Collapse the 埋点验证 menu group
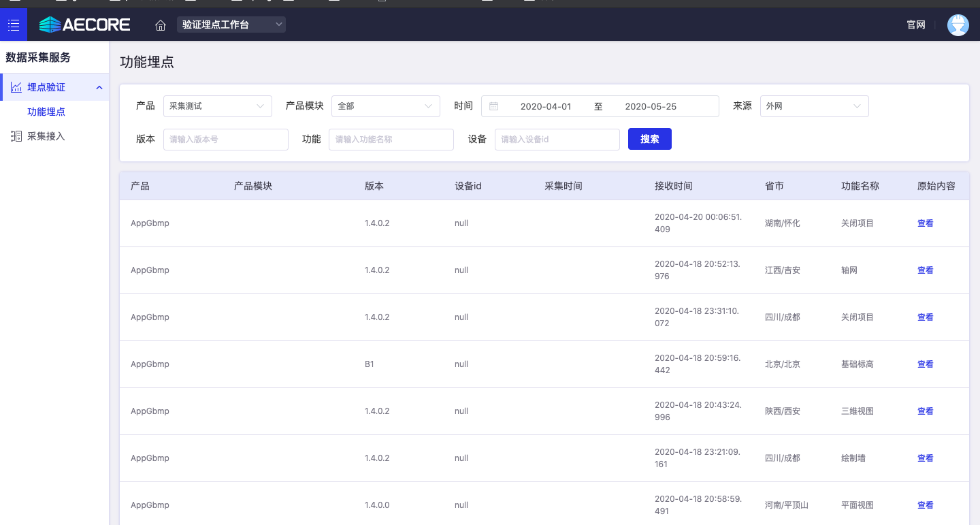Viewport: 980px width, 525px height. pos(99,87)
